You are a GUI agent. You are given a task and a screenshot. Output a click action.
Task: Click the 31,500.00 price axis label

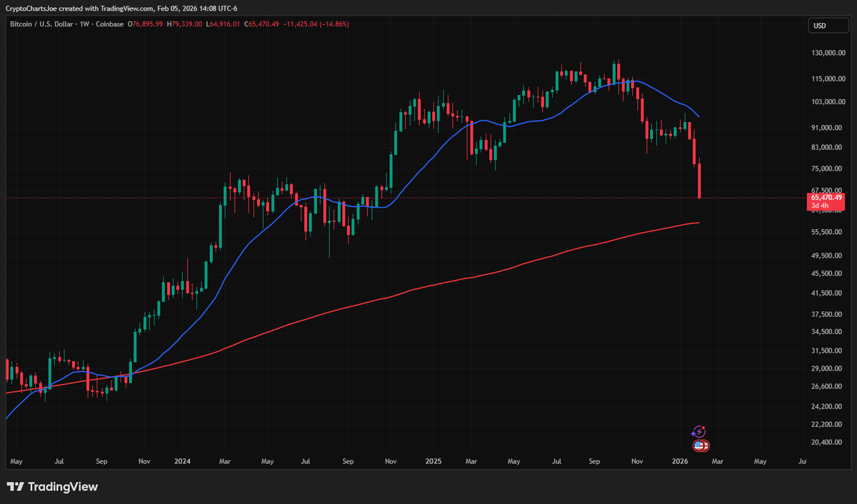point(828,351)
